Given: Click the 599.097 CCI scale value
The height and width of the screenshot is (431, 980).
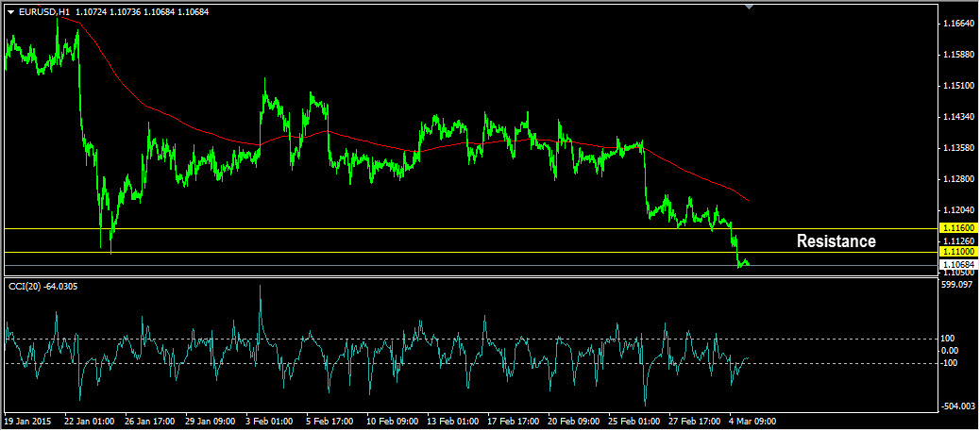Looking at the screenshot, I should pos(957,284).
